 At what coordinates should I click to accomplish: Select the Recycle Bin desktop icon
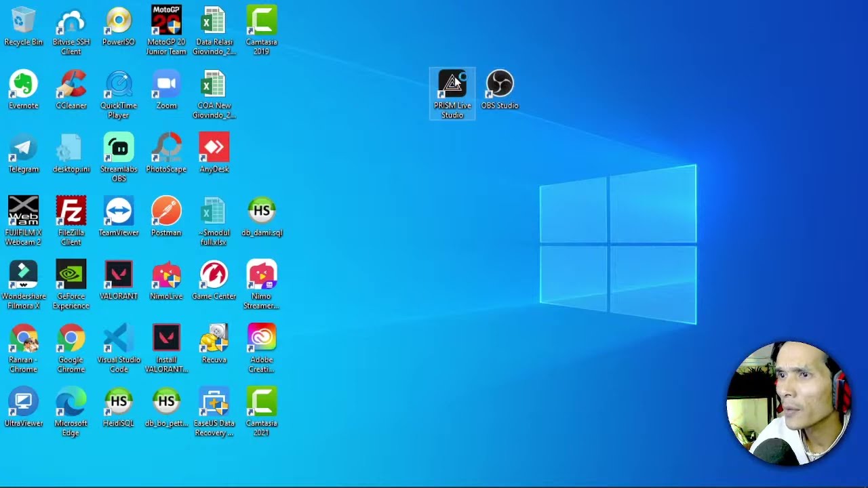[x=24, y=27]
